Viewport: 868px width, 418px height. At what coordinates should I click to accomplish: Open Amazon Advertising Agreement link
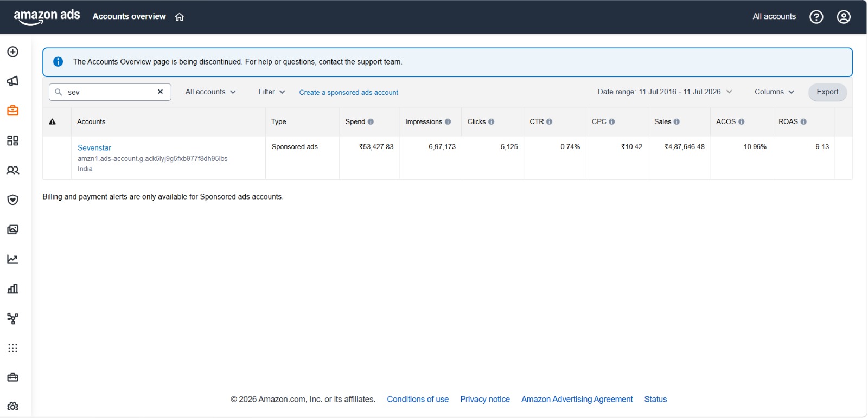pos(577,400)
